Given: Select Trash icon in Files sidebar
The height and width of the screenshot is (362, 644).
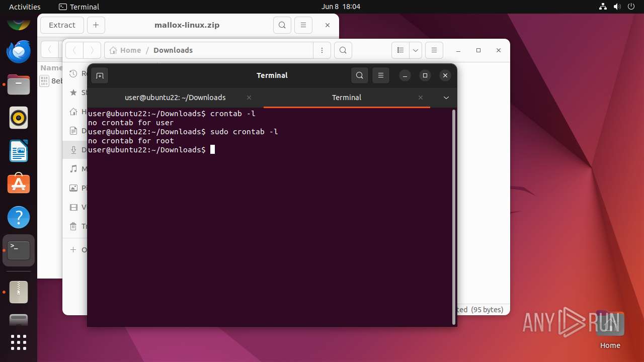Looking at the screenshot, I should [73, 226].
